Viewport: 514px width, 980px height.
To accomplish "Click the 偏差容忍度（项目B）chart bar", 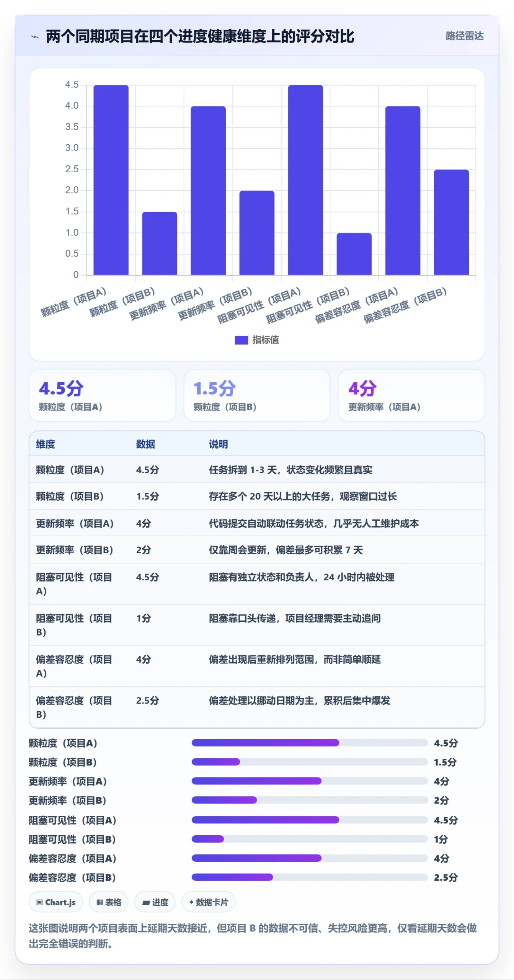I will coord(451,222).
